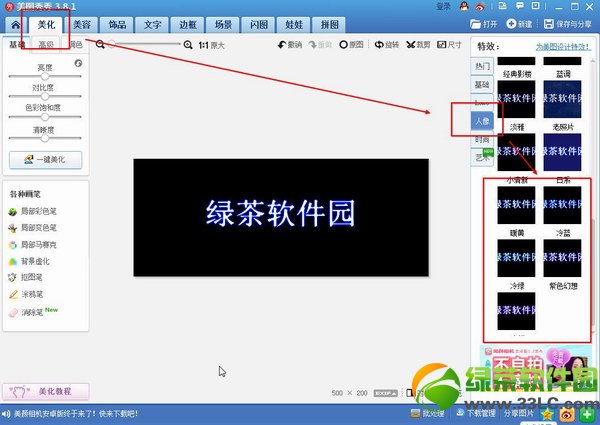This screenshot has height=425, width=600.
Task: Open 下载管理 download manager
Action: click(476, 413)
